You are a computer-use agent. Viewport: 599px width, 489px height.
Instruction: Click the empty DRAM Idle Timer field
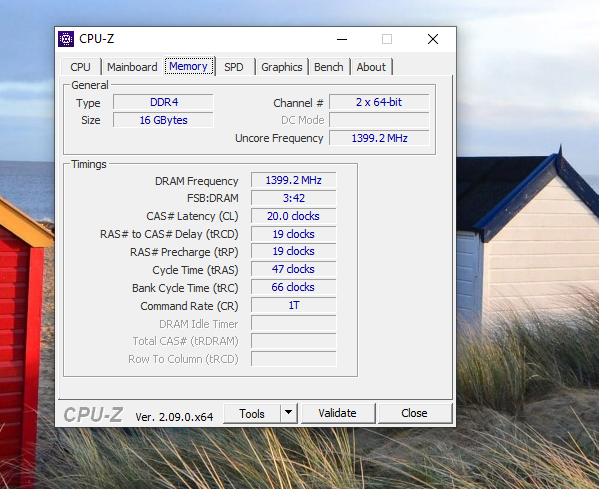[x=294, y=323]
